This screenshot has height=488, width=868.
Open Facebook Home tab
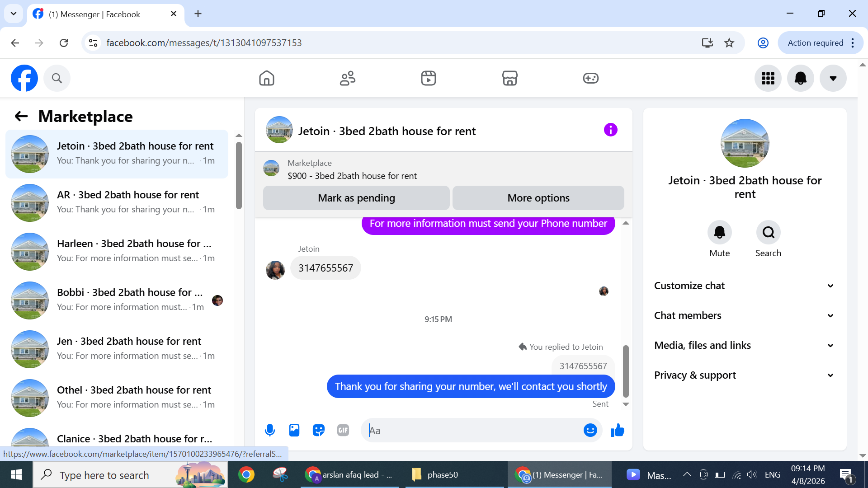point(267,78)
